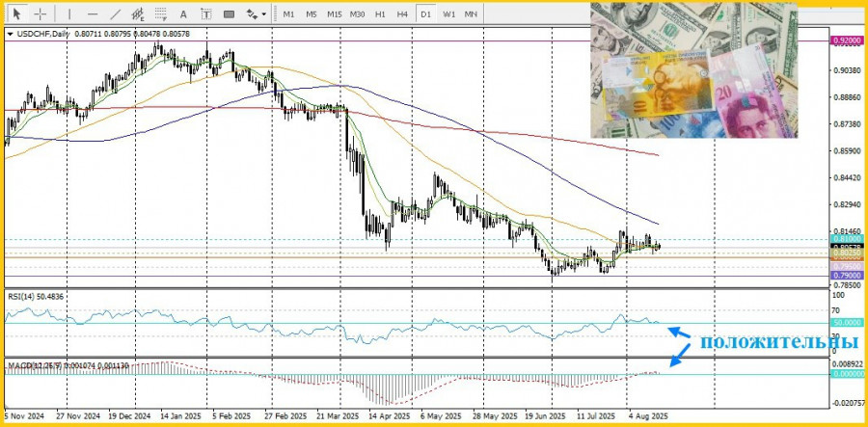The image size is (868, 427).
Task: Click the banknotes image thumbnail
Action: (694, 70)
